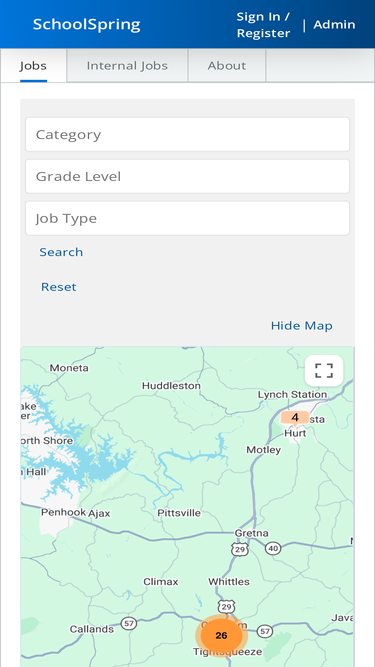Reset the job search filters
This screenshot has height=667, width=375.
coord(59,287)
